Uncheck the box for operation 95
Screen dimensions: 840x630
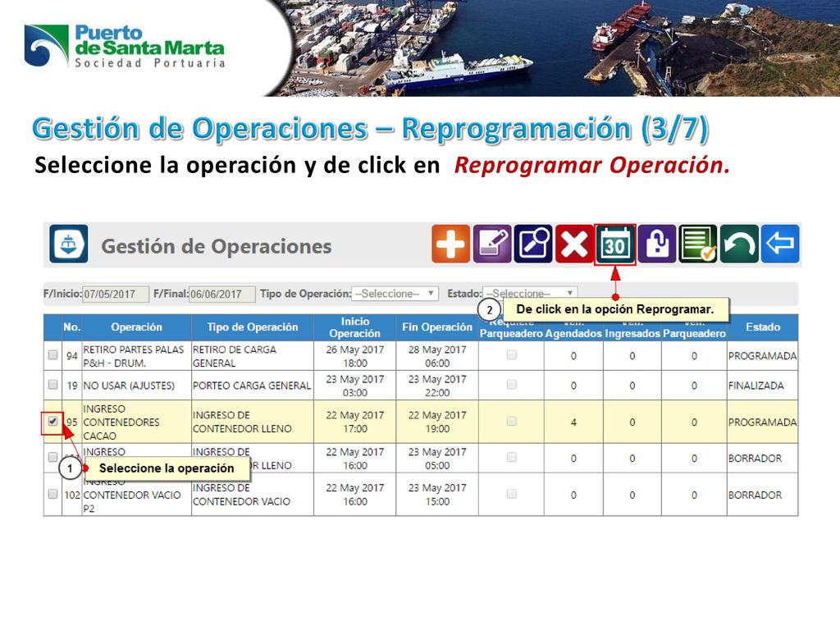52,421
